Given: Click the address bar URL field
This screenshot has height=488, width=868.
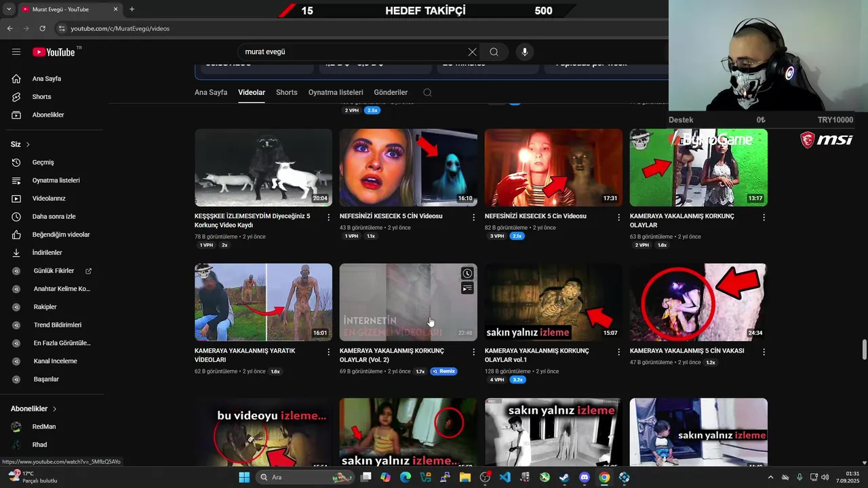Looking at the screenshot, I should tap(359, 28).
